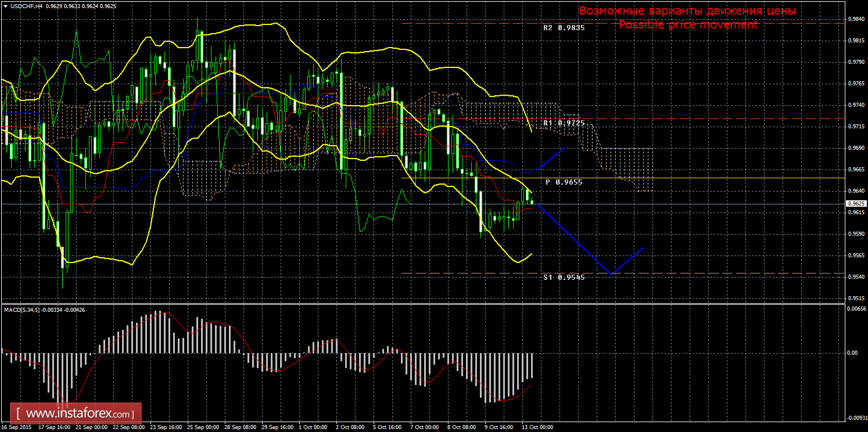Click the '25 Sep 00:00' time axis label
This screenshot has height=432, width=868.
click(202, 427)
